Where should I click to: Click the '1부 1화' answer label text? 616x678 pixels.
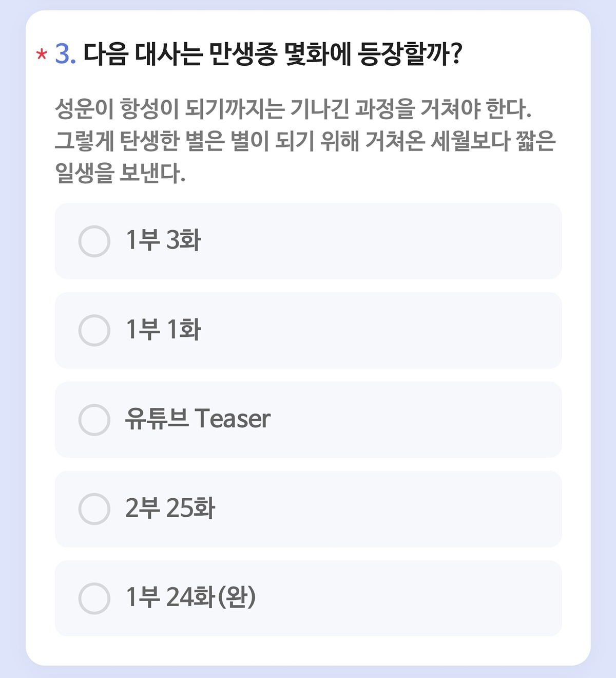tap(163, 330)
